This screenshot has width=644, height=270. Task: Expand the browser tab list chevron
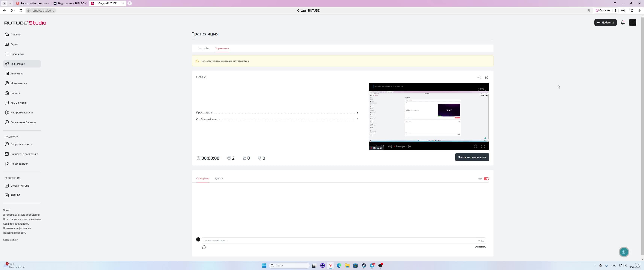[x=10, y=4]
